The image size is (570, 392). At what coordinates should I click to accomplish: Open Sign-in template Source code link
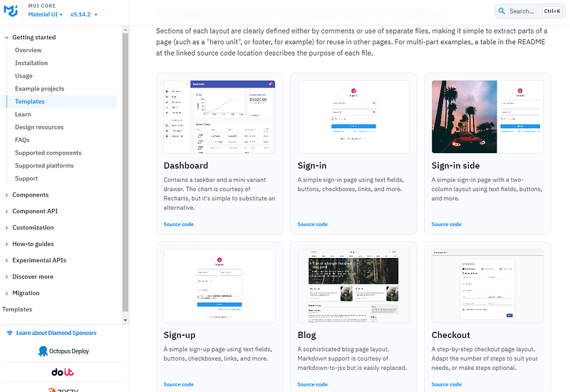(x=313, y=225)
